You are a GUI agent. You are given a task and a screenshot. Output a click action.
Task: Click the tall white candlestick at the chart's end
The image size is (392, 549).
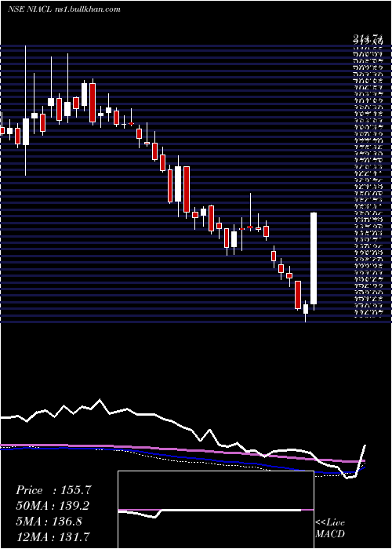click(x=314, y=259)
